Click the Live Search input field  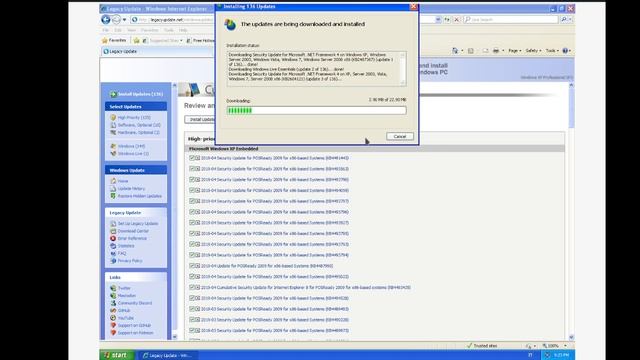coord(511,19)
